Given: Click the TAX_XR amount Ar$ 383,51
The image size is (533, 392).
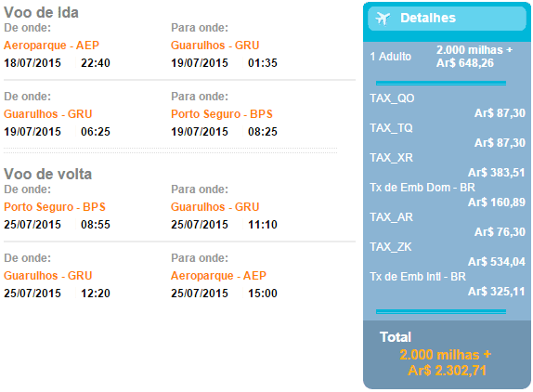Looking at the screenshot, I should click(497, 173).
